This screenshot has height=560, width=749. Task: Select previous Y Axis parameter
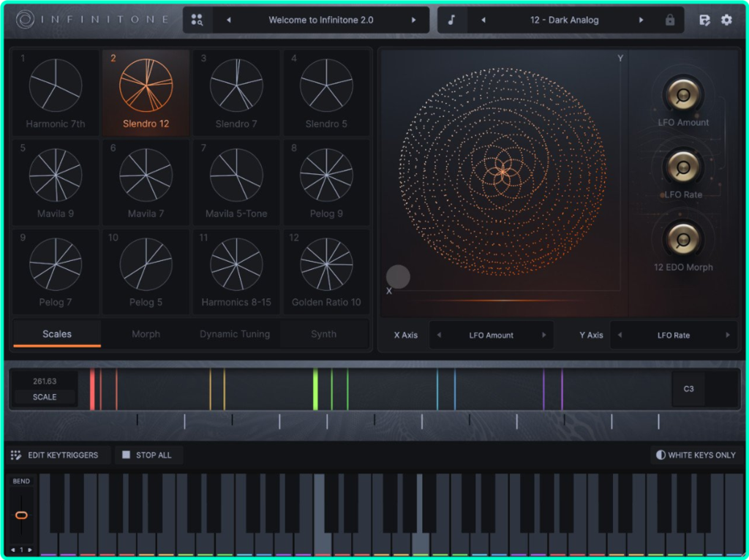click(620, 335)
